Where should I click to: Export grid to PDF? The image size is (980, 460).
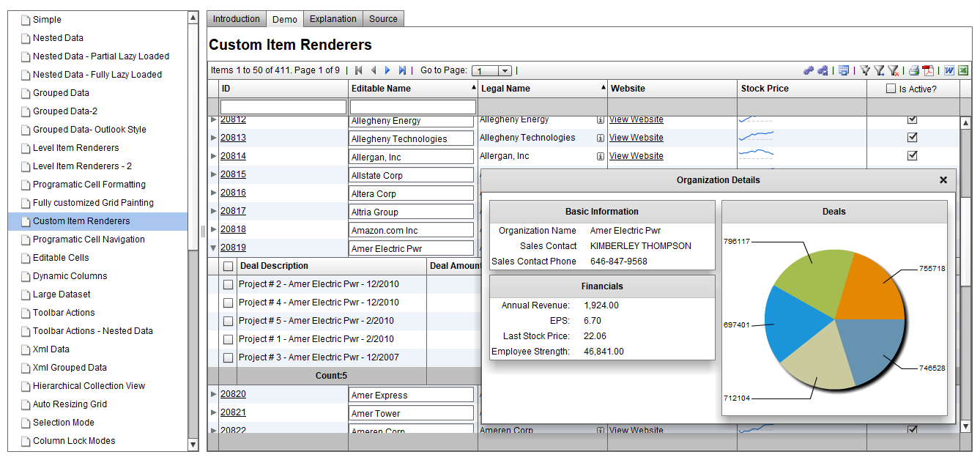point(927,70)
